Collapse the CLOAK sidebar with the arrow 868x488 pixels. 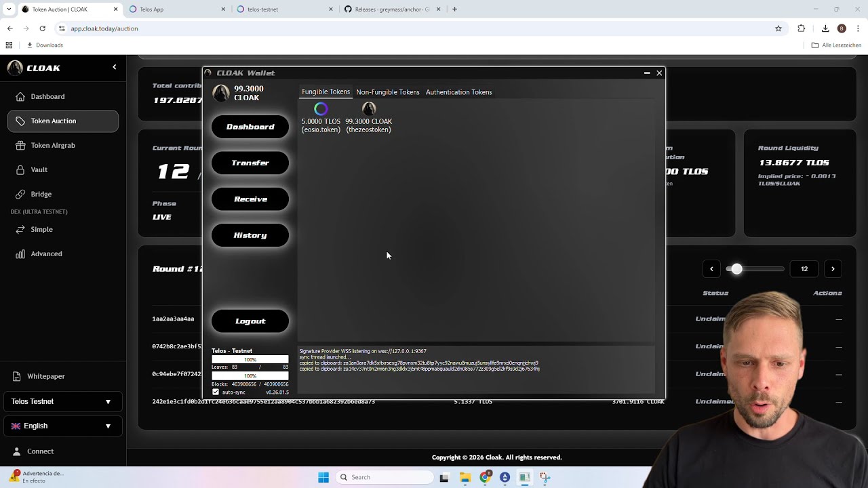tap(115, 67)
